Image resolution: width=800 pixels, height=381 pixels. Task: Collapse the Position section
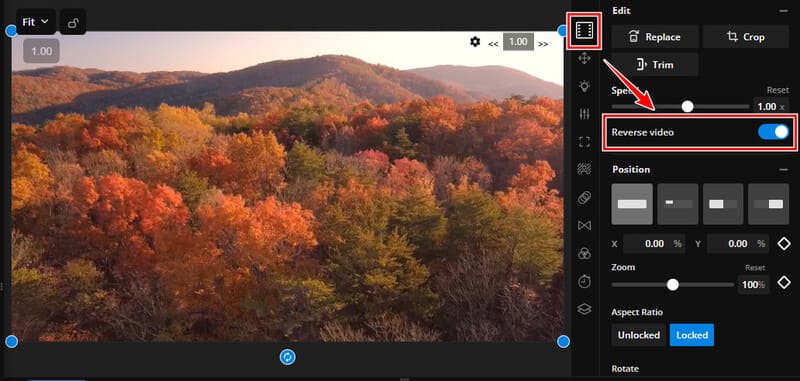click(783, 169)
